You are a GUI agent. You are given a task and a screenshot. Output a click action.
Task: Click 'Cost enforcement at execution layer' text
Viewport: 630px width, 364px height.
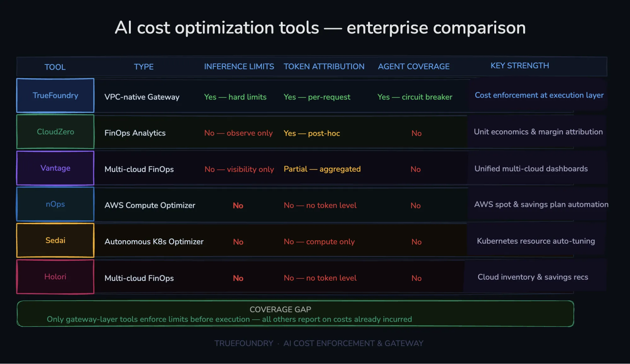tap(539, 95)
